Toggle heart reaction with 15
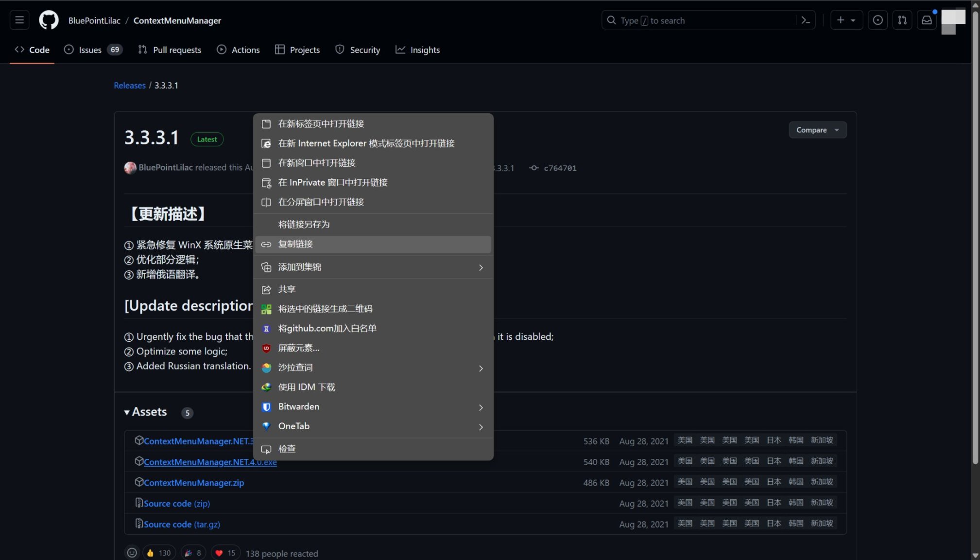The height and width of the screenshot is (560, 980). click(x=225, y=553)
